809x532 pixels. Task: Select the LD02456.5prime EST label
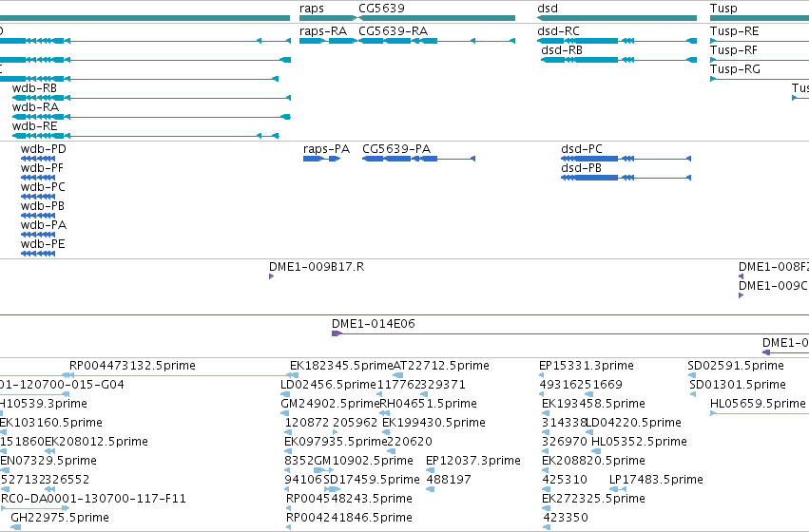(328, 385)
